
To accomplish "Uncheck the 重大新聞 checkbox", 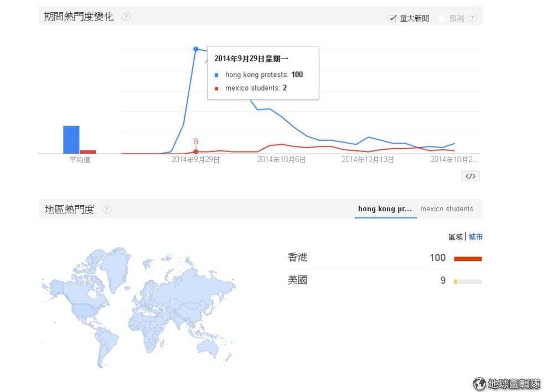I will point(392,18).
